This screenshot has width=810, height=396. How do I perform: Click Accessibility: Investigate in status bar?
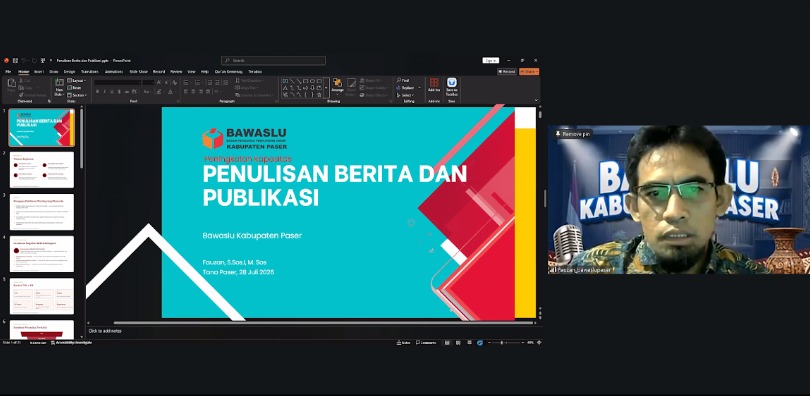click(x=71, y=342)
